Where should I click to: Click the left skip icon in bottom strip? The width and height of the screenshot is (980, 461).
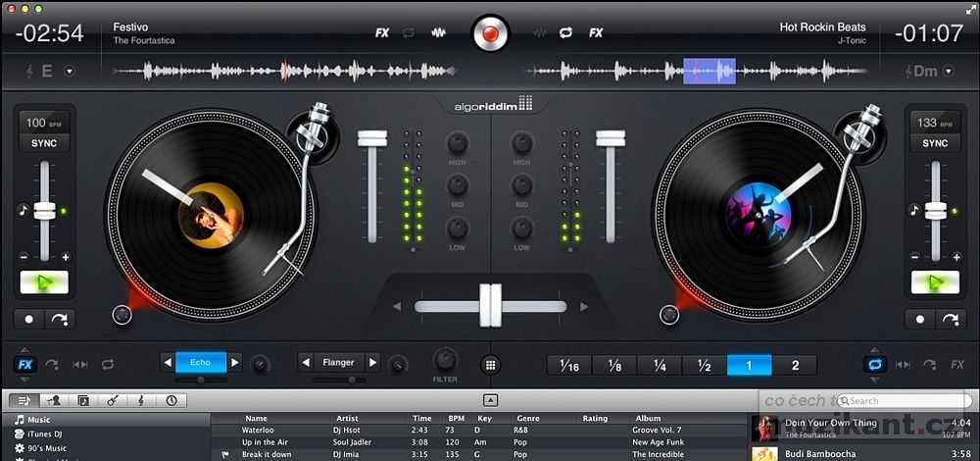click(80, 364)
